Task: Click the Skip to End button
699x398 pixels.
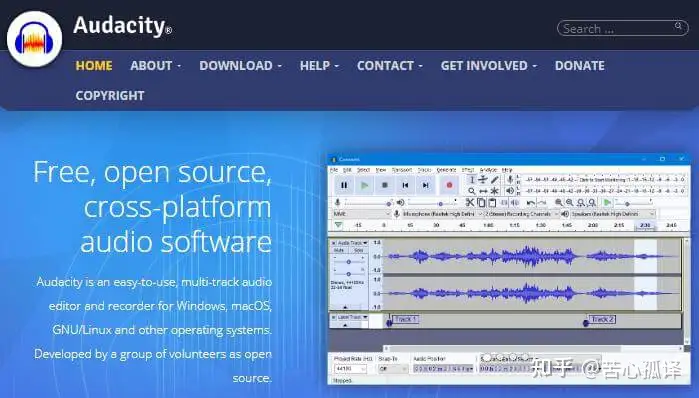Action: [x=426, y=185]
